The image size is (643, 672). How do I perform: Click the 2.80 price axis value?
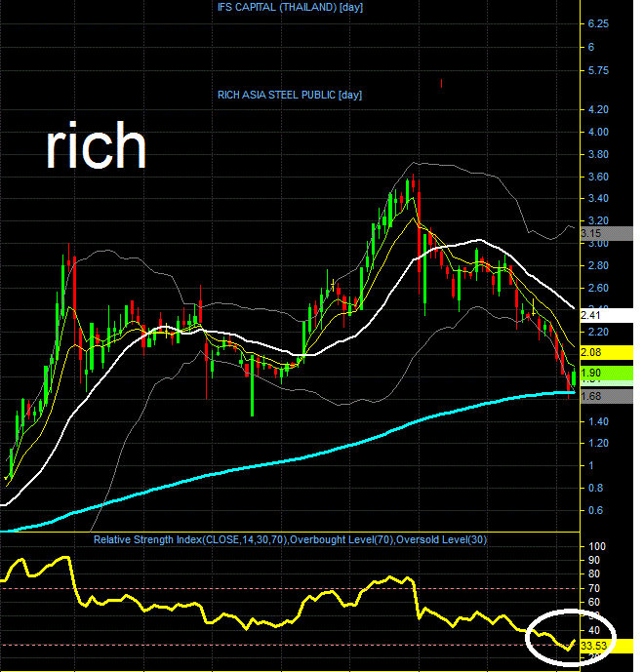coord(598,265)
